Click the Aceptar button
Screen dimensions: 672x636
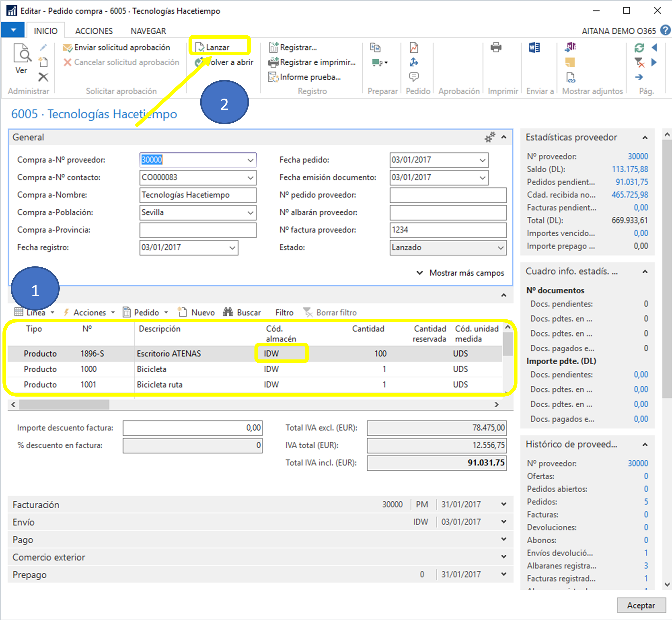[x=641, y=606]
